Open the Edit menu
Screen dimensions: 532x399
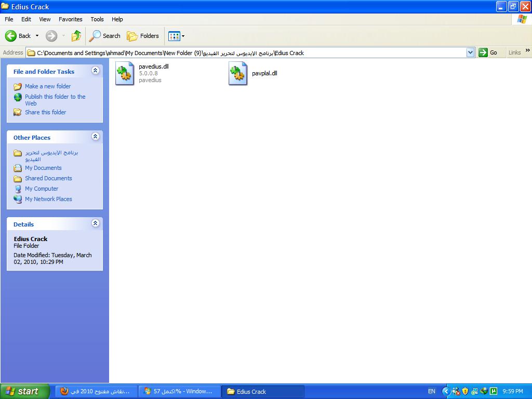click(26, 19)
